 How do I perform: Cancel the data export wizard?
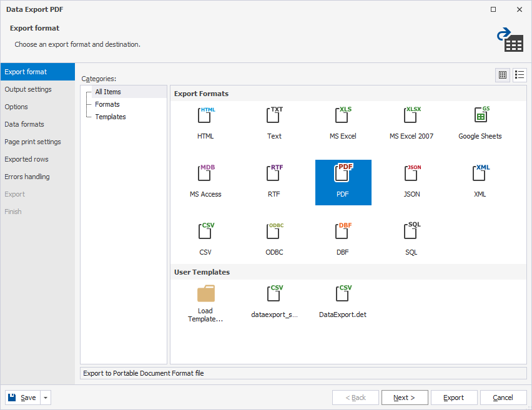(503, 398)
